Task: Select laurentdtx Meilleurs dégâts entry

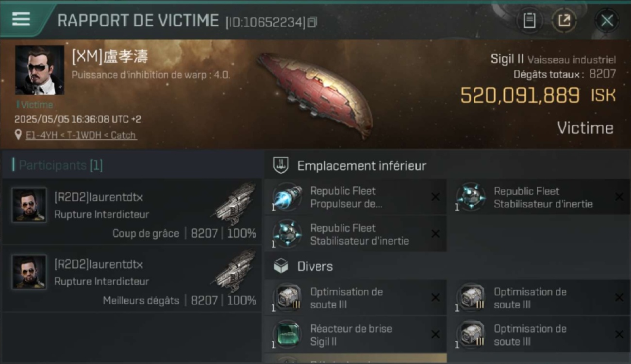Action: pos(132,279)
